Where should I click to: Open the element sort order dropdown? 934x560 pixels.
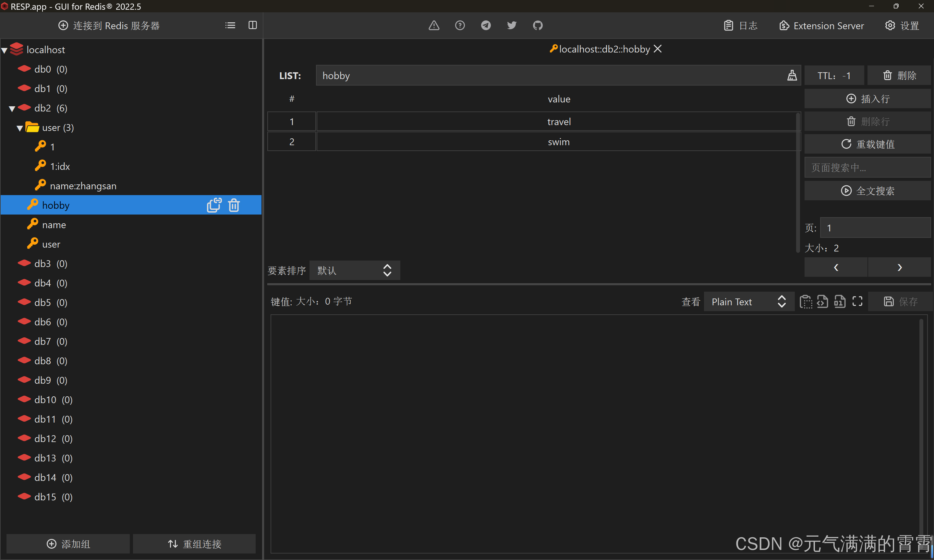tap(354, 270)
